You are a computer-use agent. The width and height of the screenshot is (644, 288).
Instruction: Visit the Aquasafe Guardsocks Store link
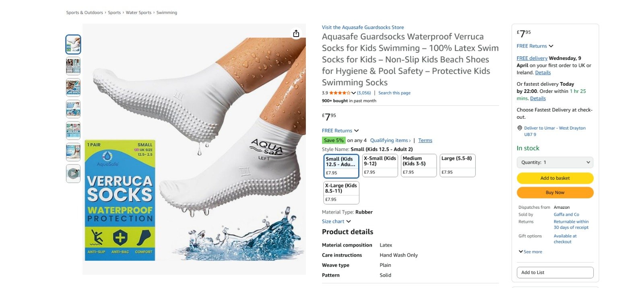[363, 27]
